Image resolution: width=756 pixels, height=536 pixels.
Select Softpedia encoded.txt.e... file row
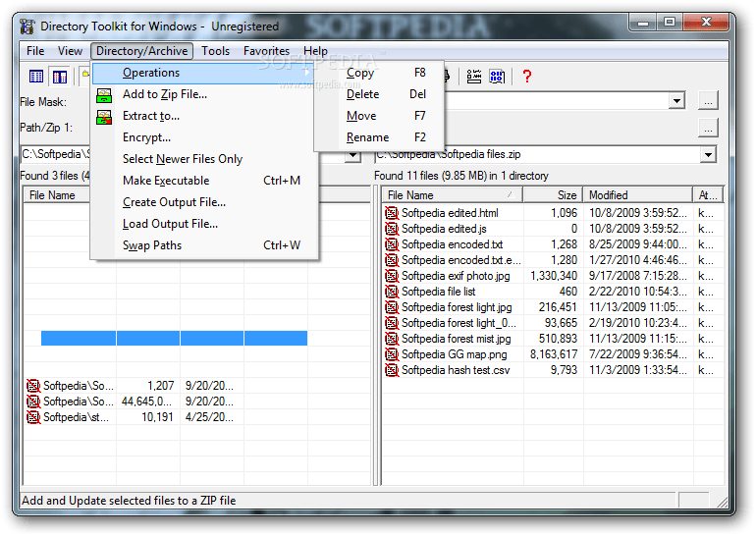pos(554,260)
